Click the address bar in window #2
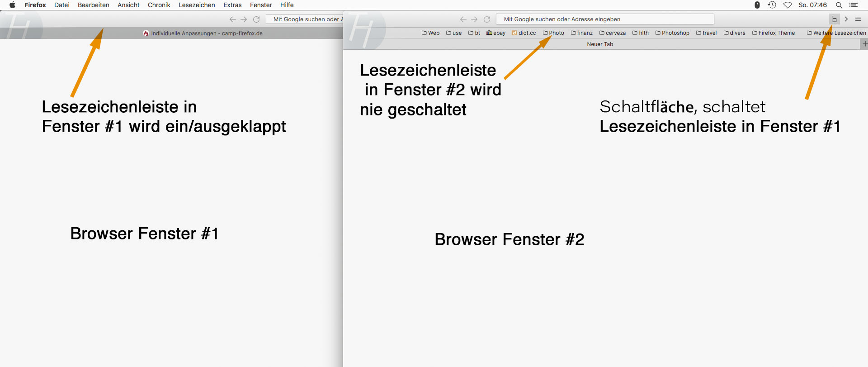This screenshot has width=868, height=367. (x=604, y=19)
